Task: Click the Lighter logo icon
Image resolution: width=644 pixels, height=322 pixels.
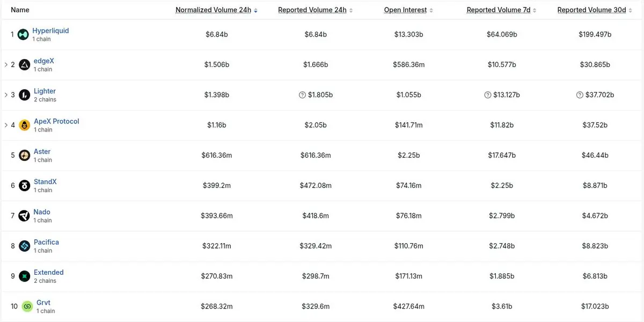Action: point(24,95)
